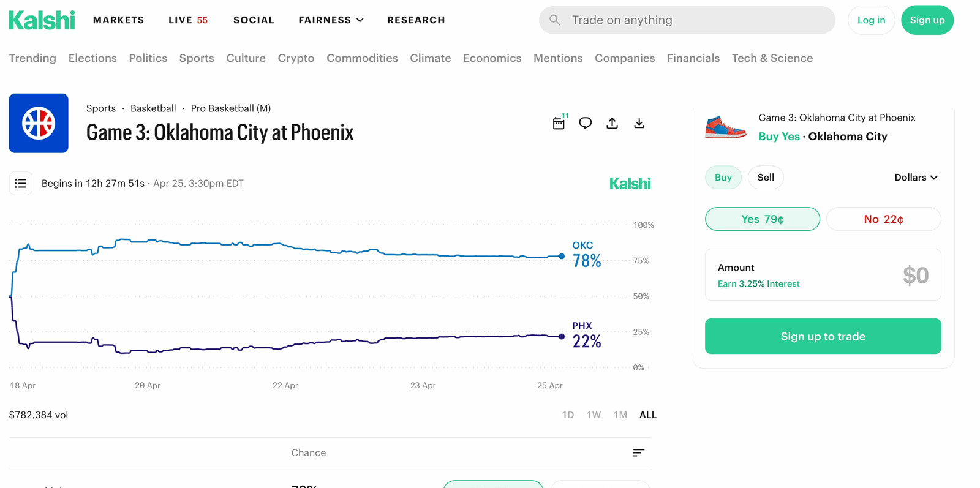980x488 pixels.
Task: Open the event calendar icon showing 11
Action: tap(559, 122)
